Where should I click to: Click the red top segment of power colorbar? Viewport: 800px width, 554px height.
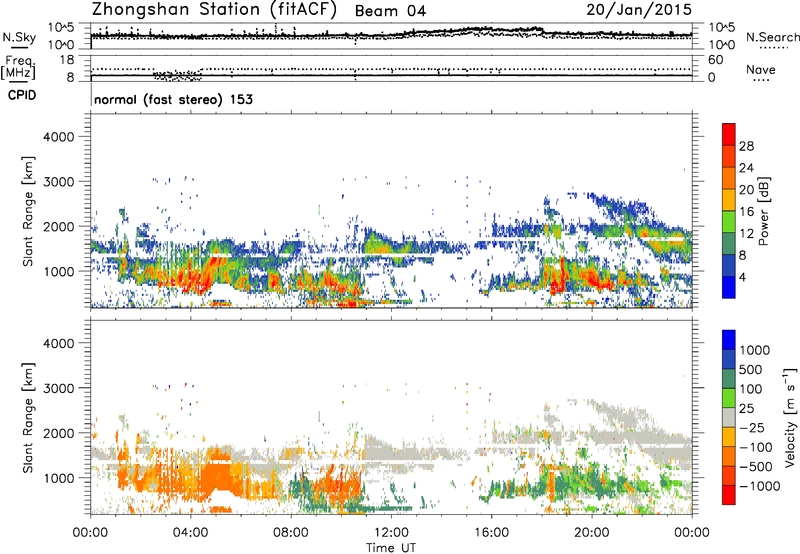click(x=729, y=134)
